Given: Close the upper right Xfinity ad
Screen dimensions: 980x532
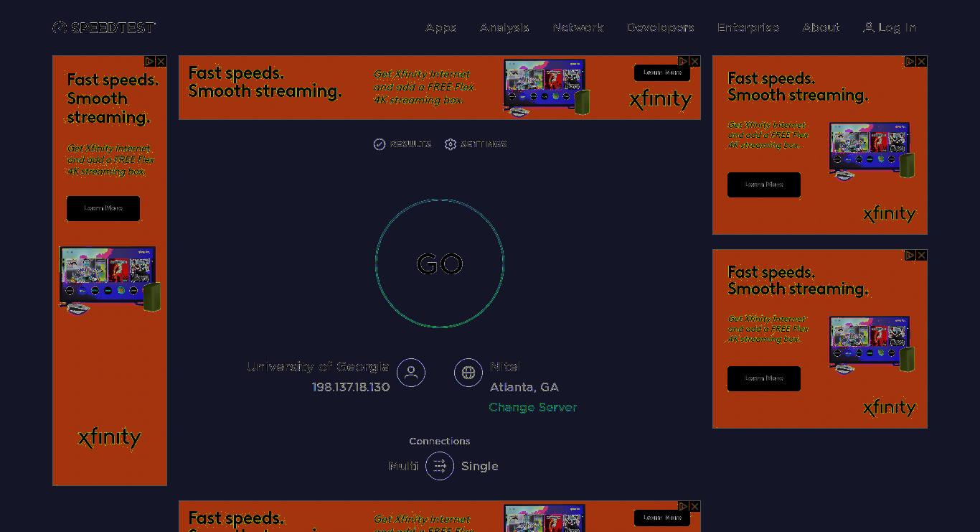Looking at the screenshot, I should (x=921, y=62).
